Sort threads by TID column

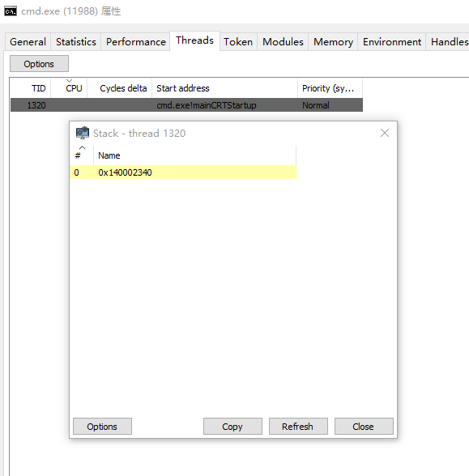(31, 88)
